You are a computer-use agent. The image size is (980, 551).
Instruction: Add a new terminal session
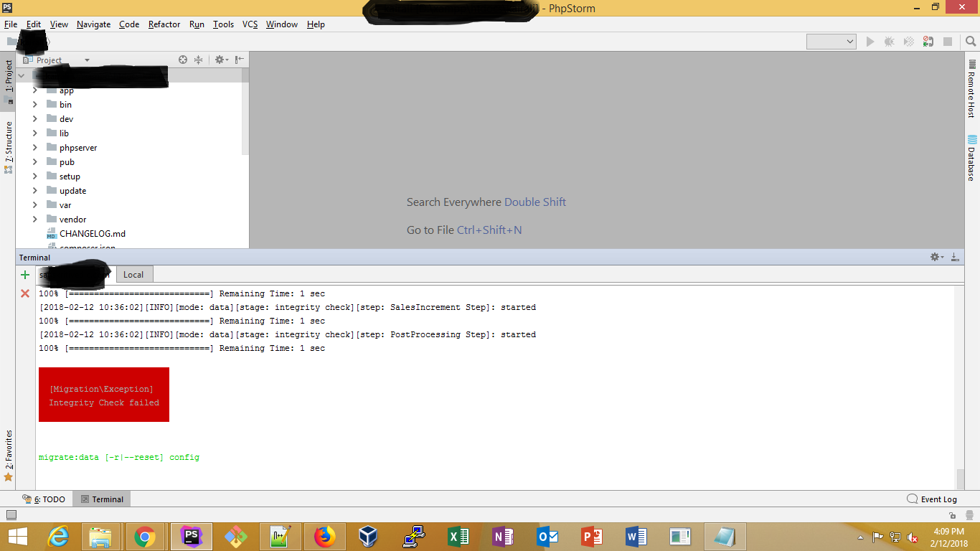25,275
